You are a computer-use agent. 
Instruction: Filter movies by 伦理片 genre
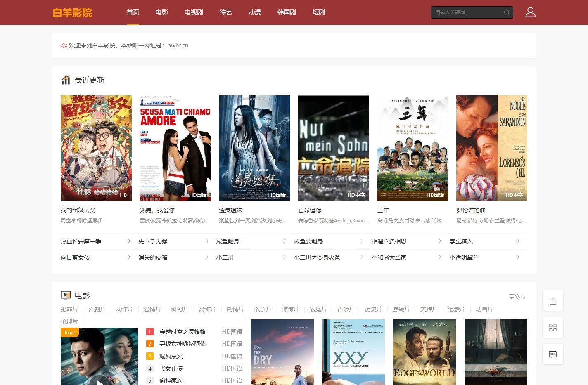click(69, 321)
